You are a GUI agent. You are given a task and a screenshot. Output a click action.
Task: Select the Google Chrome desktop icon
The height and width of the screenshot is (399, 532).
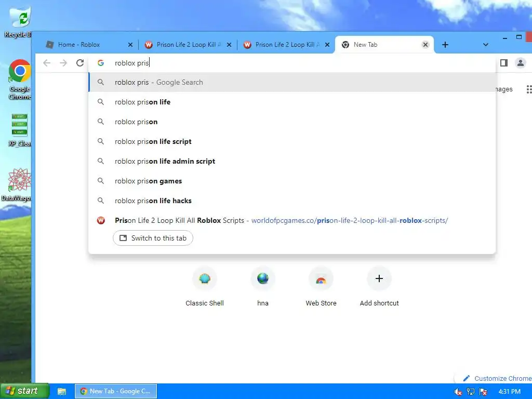coord(20,79)
